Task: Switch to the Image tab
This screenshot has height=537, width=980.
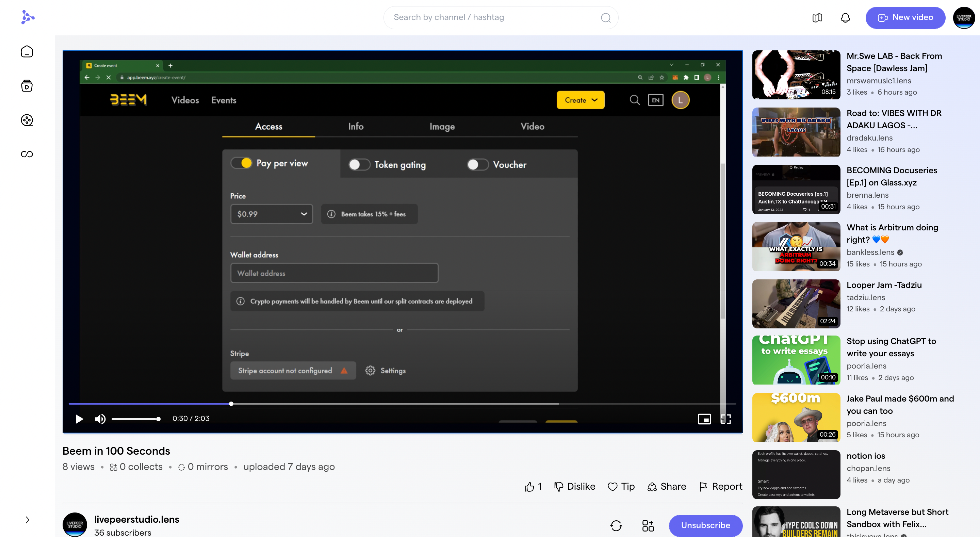Action: 442,126
